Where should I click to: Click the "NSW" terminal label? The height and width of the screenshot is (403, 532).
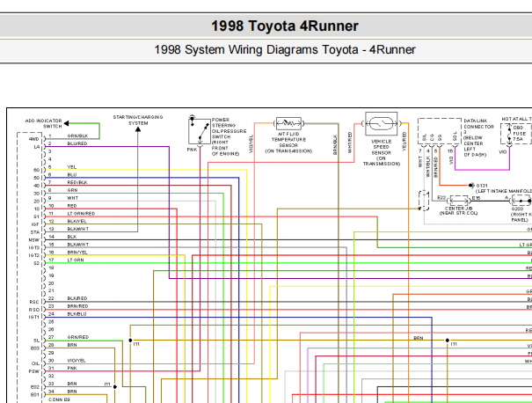pyautogui.click(x=34, y=240)
